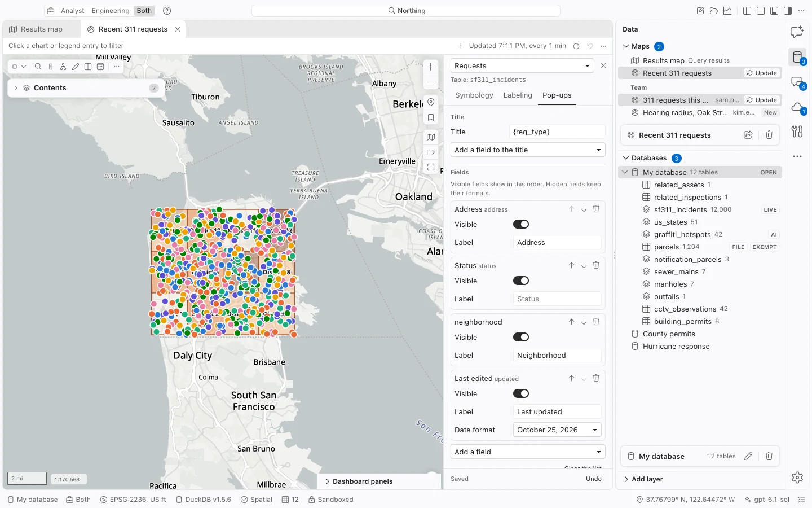Viewport: 812px width, 508px height.
Task: Expand the Contents layer list
Action: click(16, 88)
